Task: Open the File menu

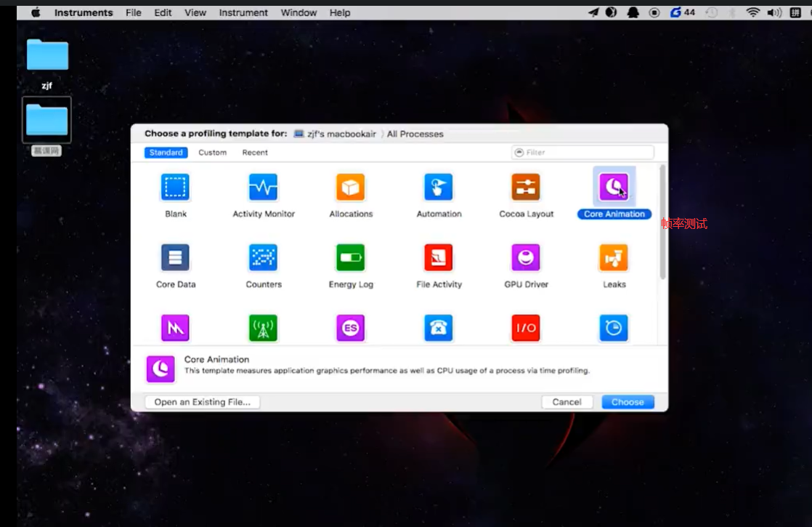Action: coord(134,12)
